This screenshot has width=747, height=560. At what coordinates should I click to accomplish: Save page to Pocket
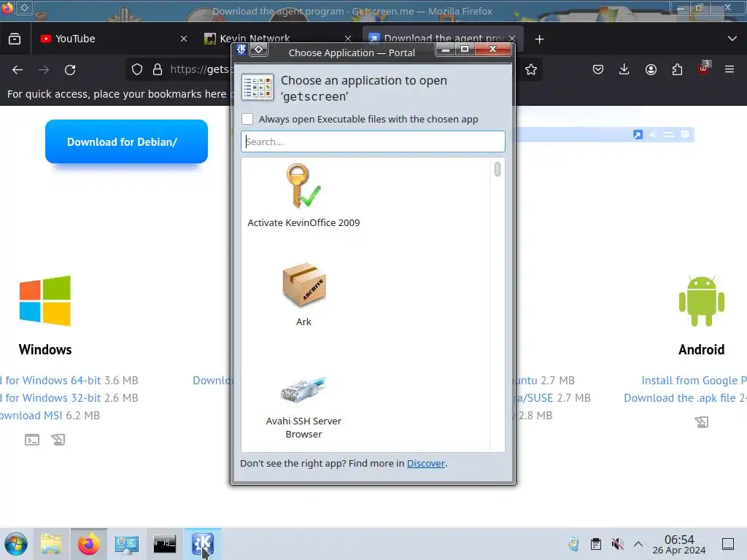598,69
